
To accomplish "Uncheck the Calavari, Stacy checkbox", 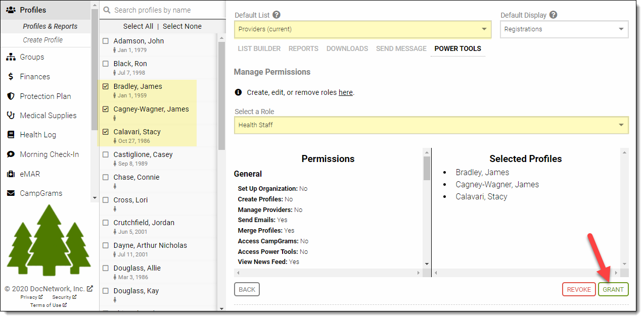I will [x=106, y=132].
